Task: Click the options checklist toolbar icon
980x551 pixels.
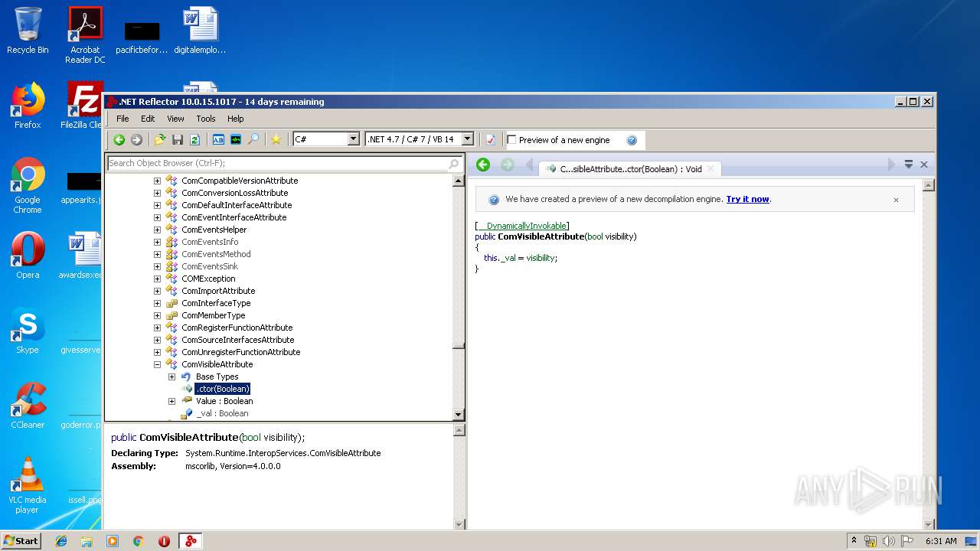Action: [491, 139]
